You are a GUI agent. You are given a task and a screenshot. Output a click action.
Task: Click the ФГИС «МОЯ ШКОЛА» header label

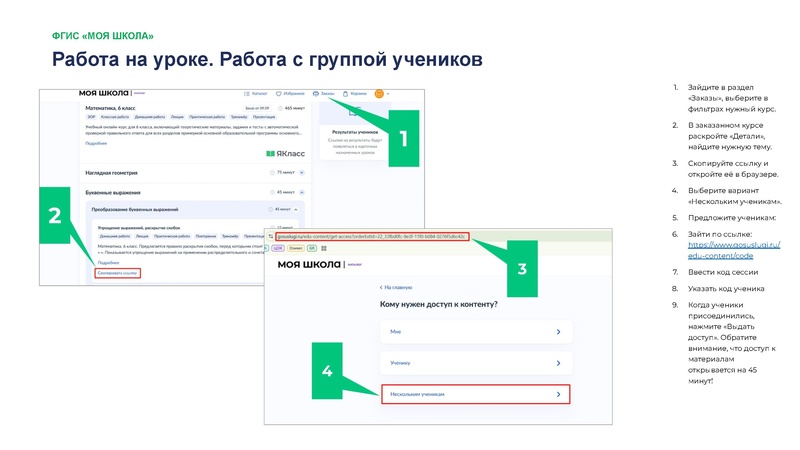(103, 36)
